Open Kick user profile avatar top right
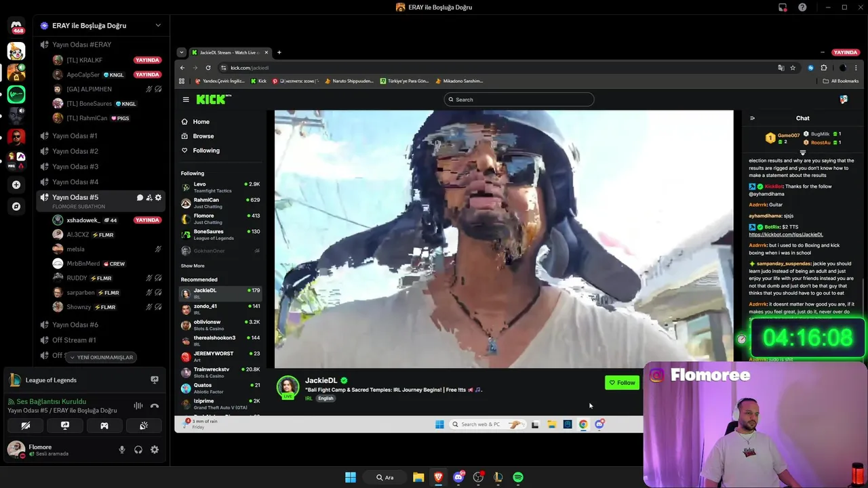The height and width of the screenshot is (488, 868). click(843, 100)
